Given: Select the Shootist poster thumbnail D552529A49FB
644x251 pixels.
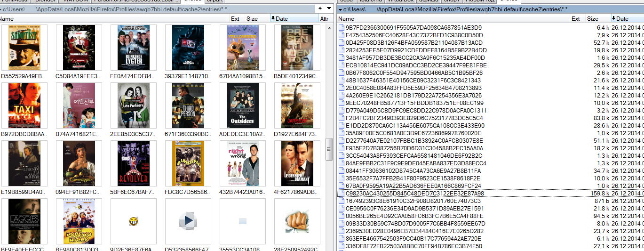Looking at the screenshot, I should 24,48.
